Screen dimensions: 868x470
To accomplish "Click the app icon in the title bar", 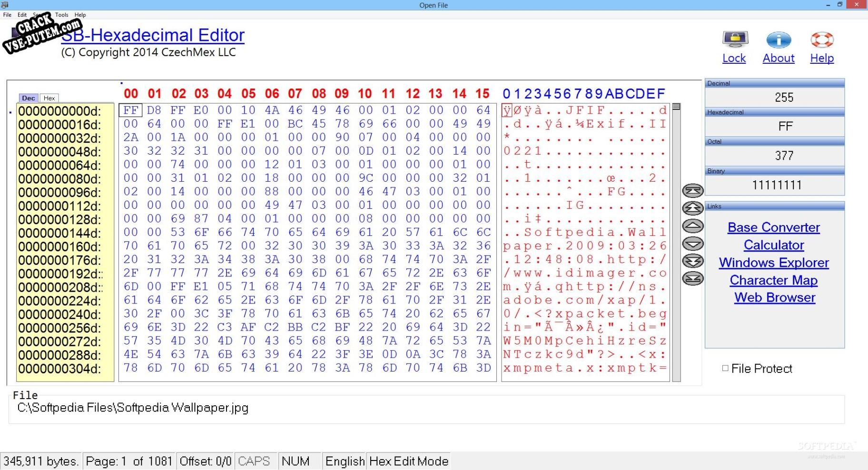I will click(5, 5).
